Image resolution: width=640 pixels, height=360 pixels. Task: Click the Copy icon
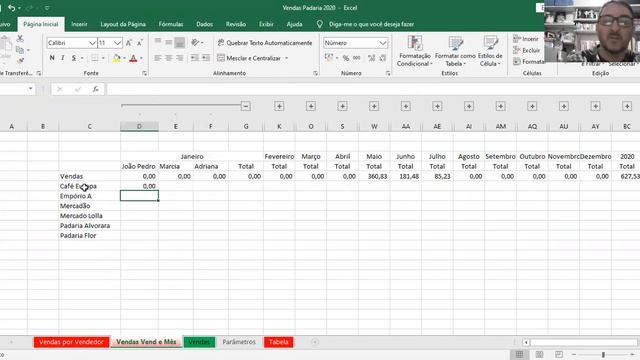click(x=19, y=50)
